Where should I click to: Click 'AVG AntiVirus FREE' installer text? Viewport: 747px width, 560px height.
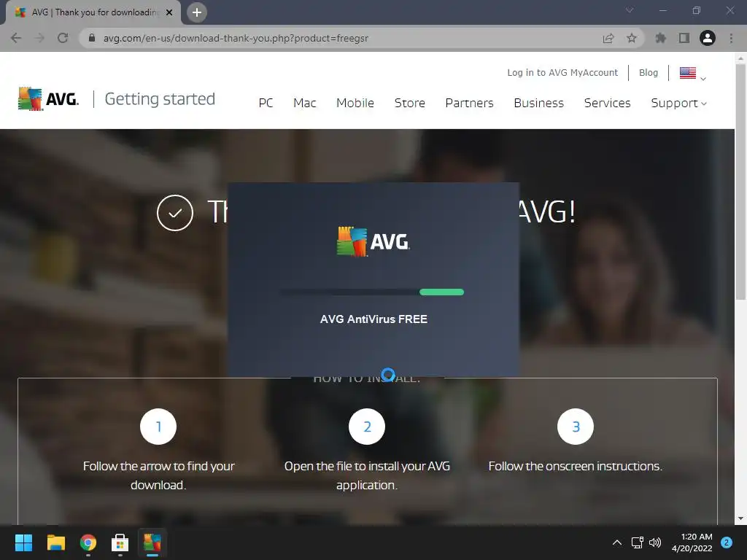tap(373, 319)
